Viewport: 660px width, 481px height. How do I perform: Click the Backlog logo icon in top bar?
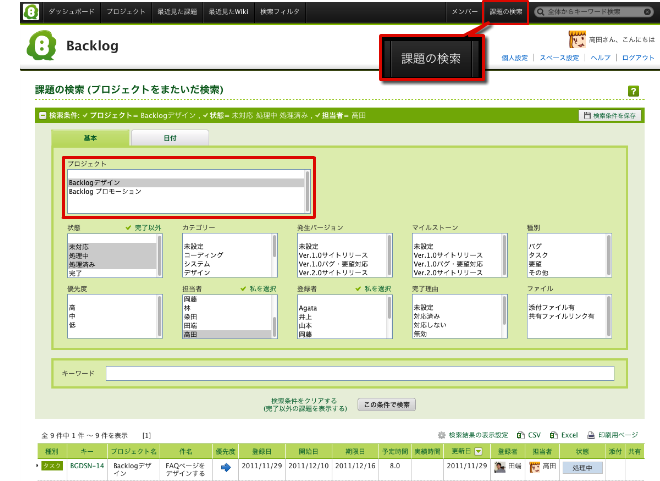click(32, 11)
